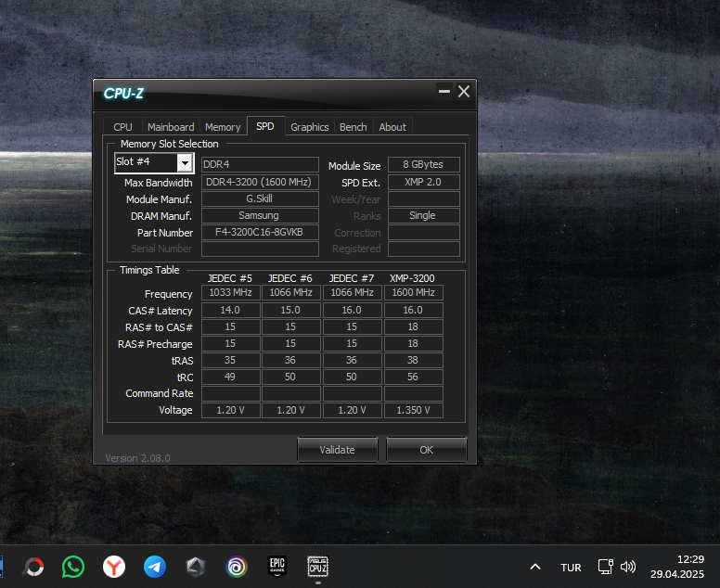Minimize the CPU-Z window
Image resolution: width=720 pixels, height=588 pixels.
[x=444, y=91]
